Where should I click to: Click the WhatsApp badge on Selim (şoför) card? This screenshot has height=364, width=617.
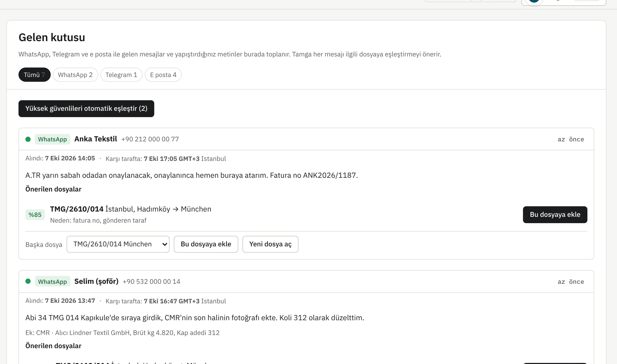coord(52,281)
